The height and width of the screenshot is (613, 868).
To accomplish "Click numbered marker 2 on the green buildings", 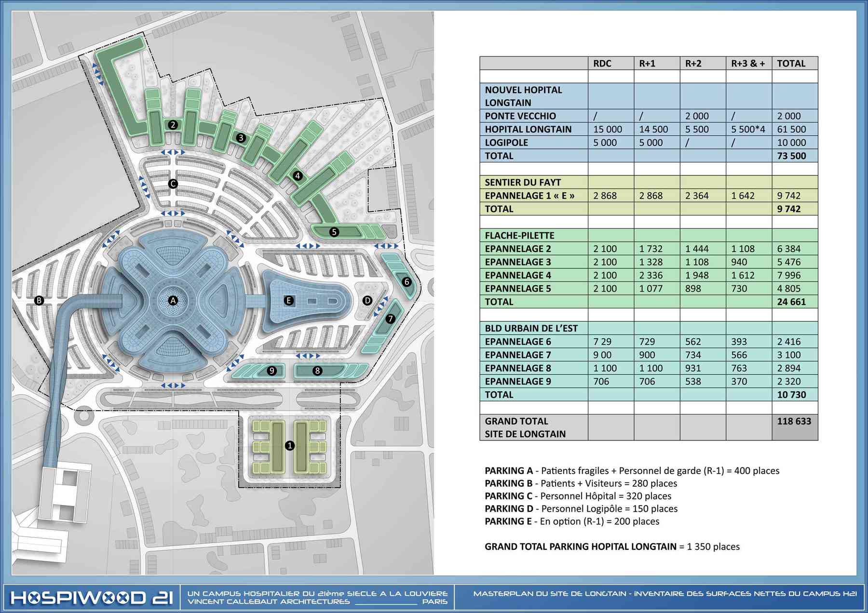I will coord(173,125).
